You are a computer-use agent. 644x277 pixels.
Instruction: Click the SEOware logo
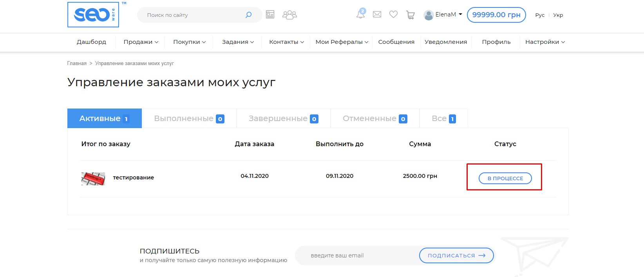(93, 15)
